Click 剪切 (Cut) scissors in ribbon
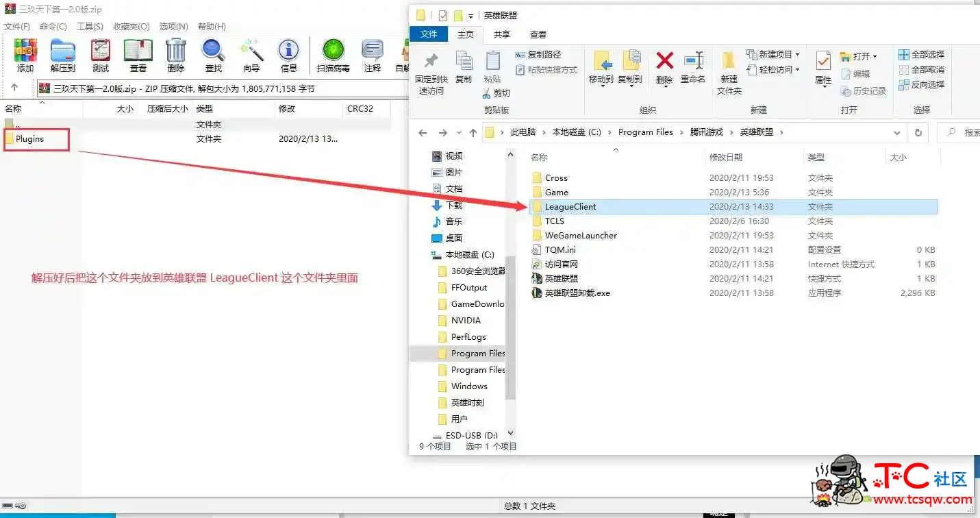This screenshot has width=980, height=518. (497, 93)
